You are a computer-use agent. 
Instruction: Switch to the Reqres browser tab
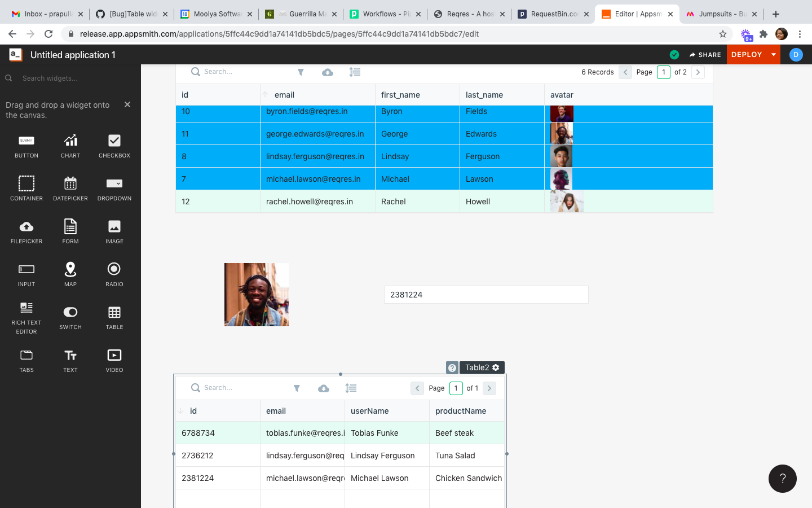point(469,14)
